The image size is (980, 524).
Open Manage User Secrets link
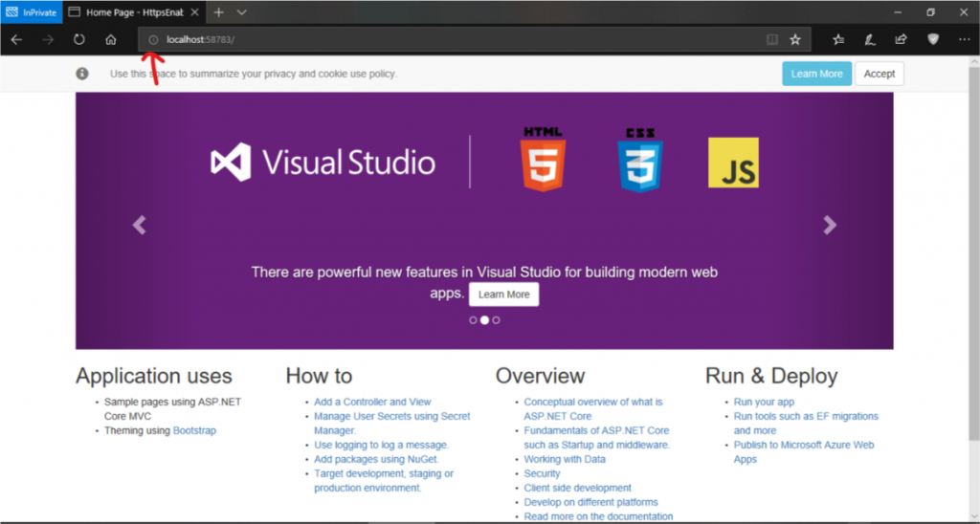pos(391,423)
